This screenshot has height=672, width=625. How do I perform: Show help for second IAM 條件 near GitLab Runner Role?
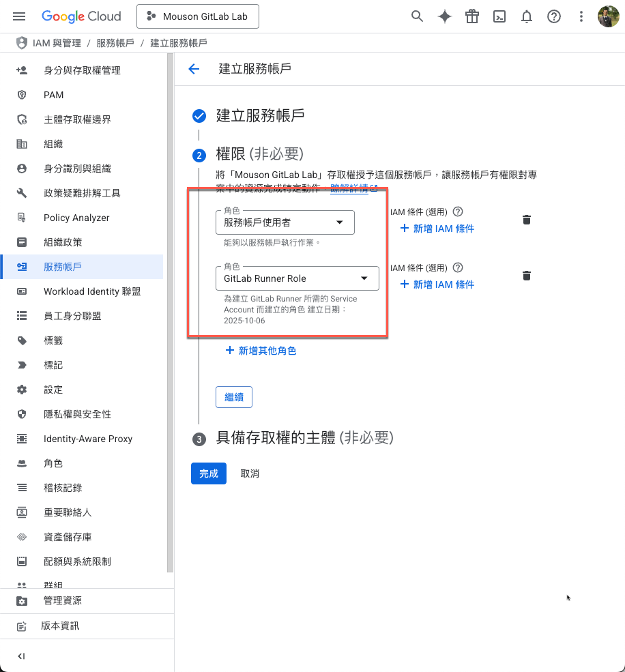click(458, 268)
